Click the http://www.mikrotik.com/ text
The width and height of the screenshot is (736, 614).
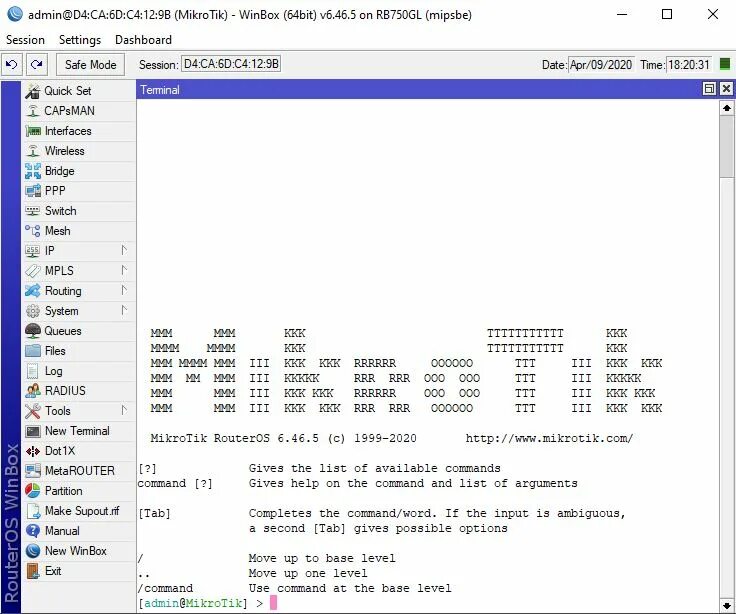[x=549, y=438]
